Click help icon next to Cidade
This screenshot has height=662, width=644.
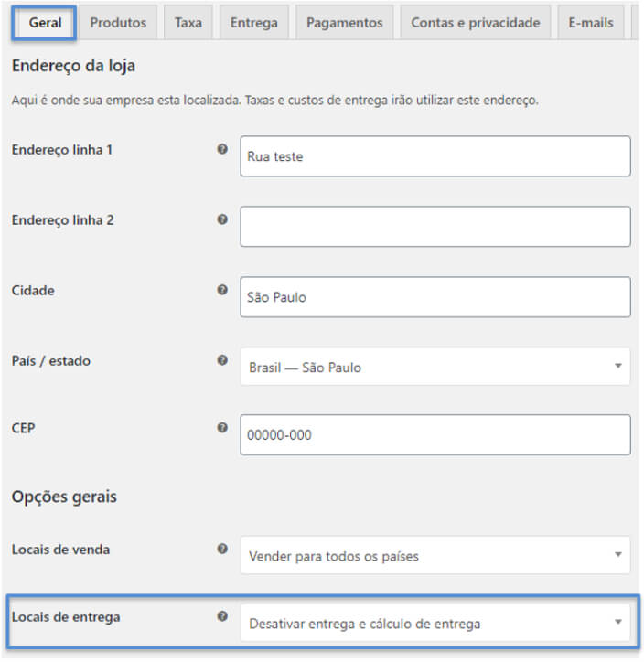coord(222,290)
